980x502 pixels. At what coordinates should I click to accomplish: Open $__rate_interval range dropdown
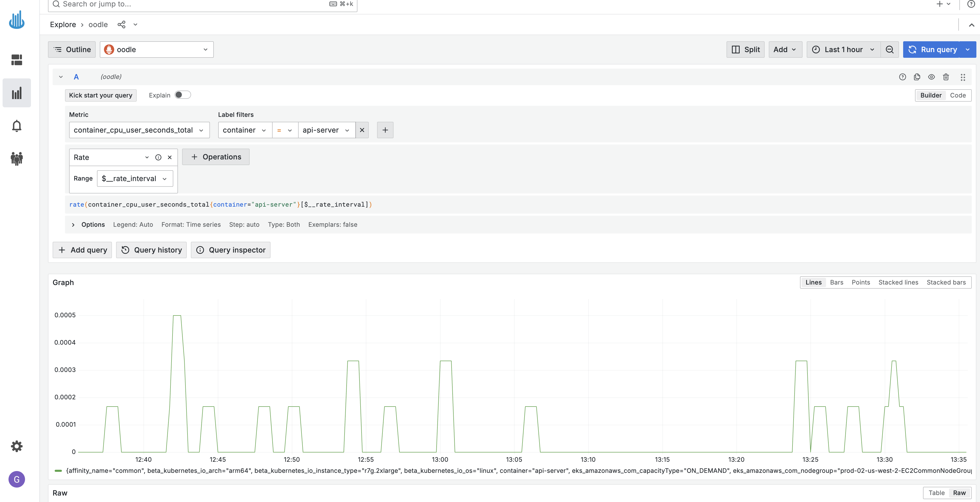coord(135,179)
